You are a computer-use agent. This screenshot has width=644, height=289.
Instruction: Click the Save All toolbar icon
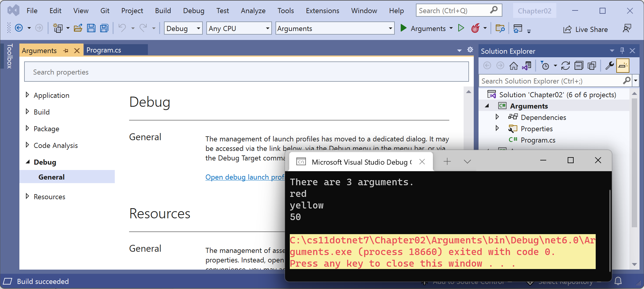(104, 28)
